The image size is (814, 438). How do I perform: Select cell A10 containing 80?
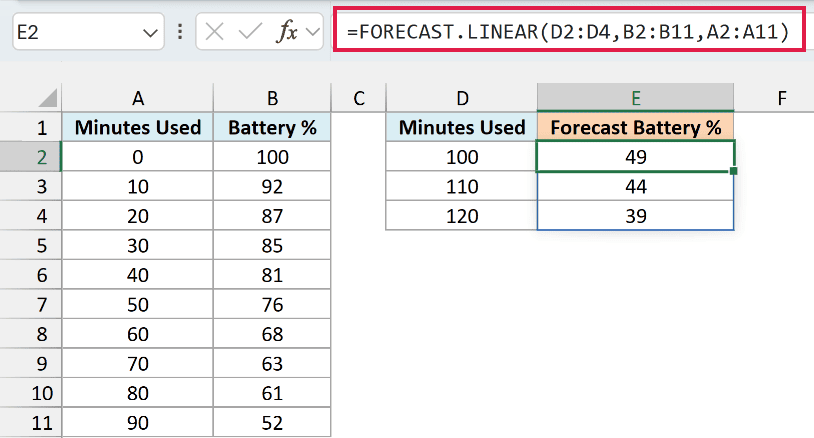(x=138, y=393)
